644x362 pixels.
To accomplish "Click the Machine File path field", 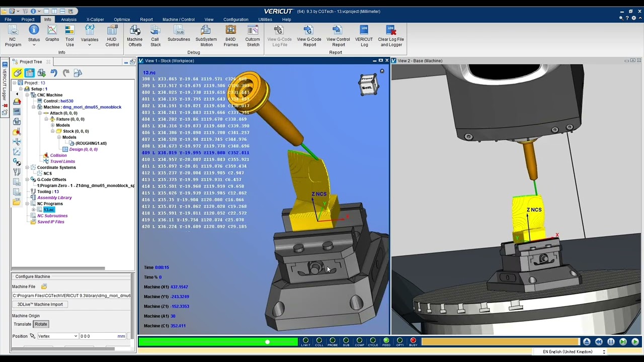I will click(71, 296).
